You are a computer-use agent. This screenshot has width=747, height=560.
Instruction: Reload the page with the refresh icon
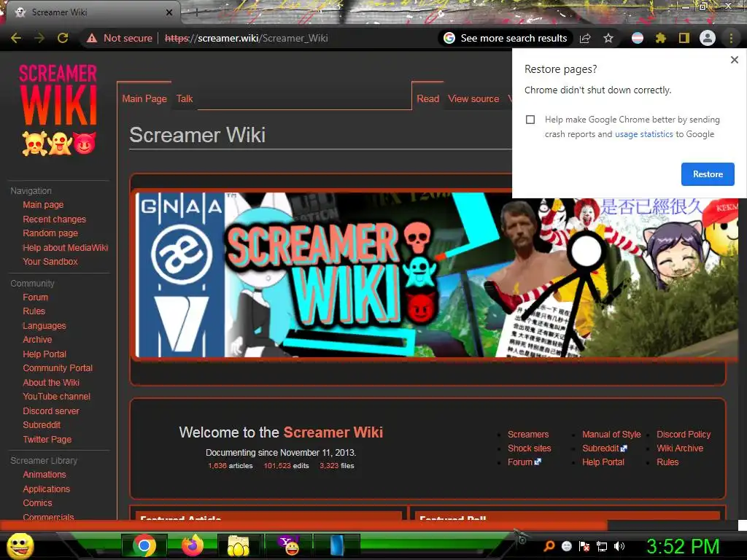(63, 38)
